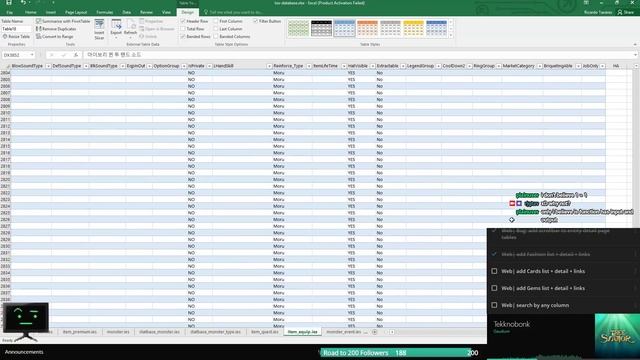Open the Extractable column filter dropdown
Viewport: 640px width, 360px height.
click(x=403, y=66)
